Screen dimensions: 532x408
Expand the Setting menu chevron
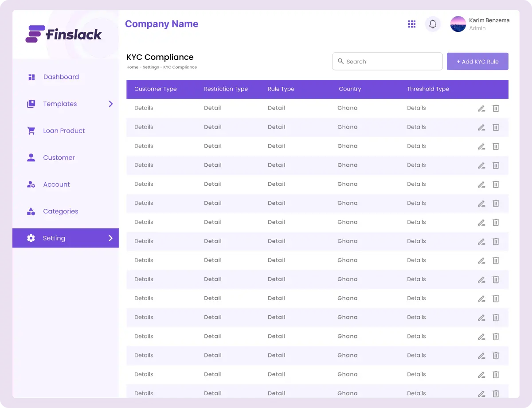click(110, 238)
